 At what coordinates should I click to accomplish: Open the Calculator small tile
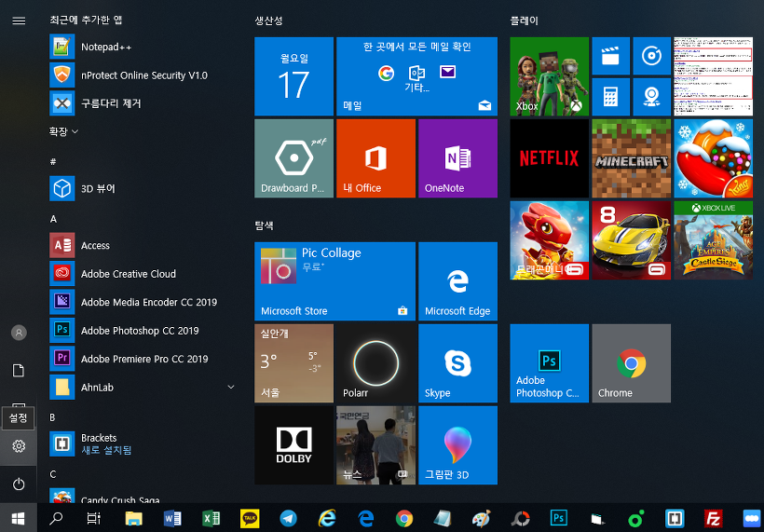(x=610, y=97)
